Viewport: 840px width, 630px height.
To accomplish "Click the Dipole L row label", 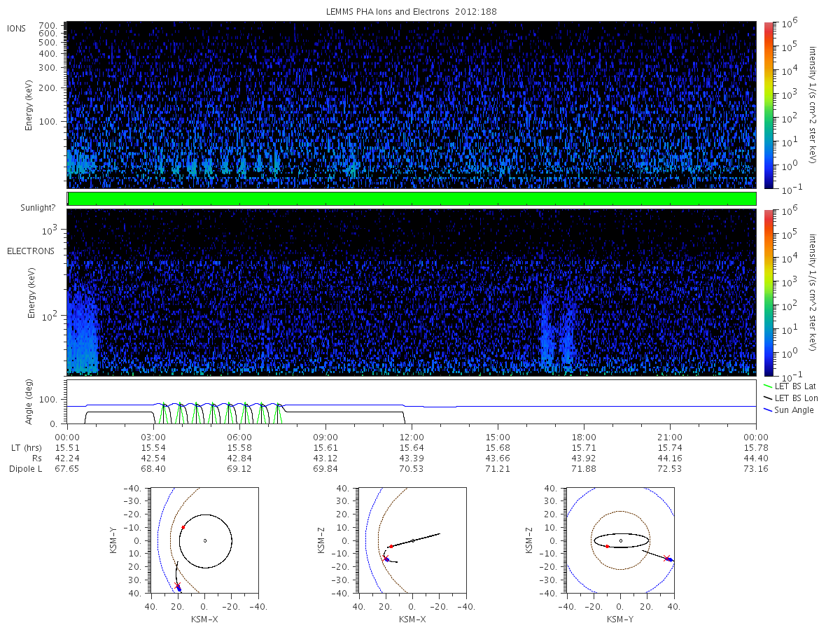I will 26,468.
